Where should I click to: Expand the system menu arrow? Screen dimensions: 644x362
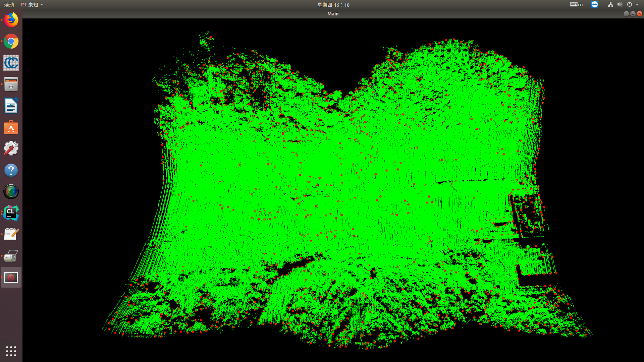(637, 5)
